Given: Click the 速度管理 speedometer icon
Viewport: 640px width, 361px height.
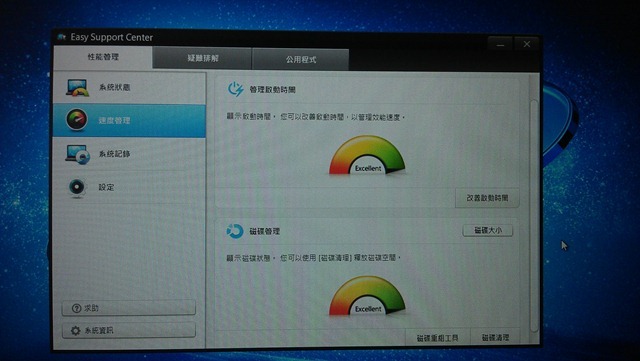Looking at the screenshot, I should coord(76,120).
